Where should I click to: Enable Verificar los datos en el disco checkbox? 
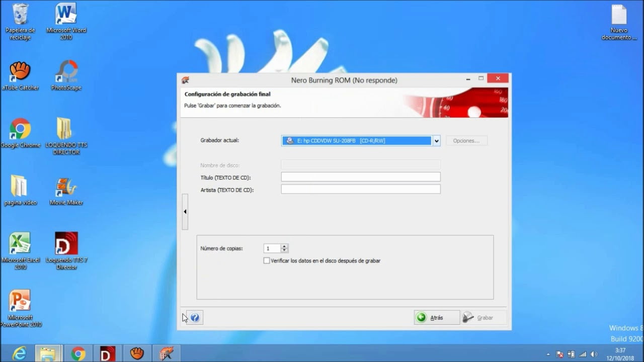click(x=267, y=260)
